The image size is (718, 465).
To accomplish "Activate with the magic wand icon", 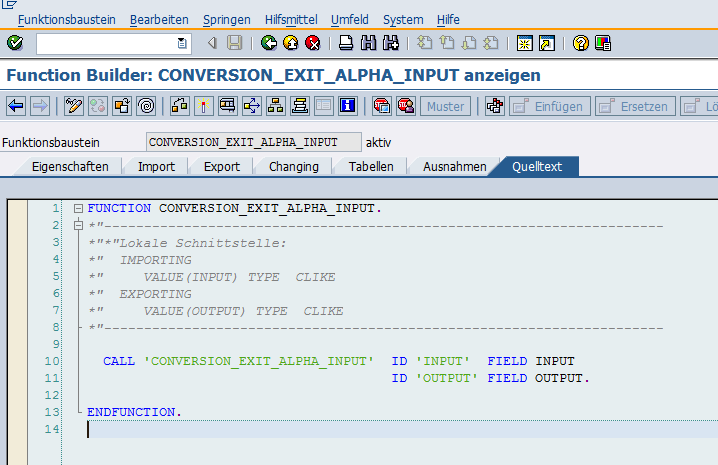I will [x=204, y=106].
